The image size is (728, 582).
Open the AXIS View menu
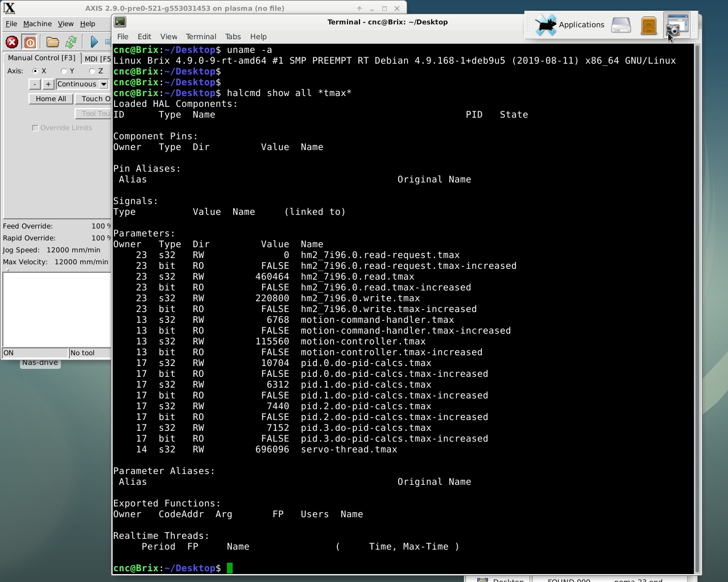(66, 24)
